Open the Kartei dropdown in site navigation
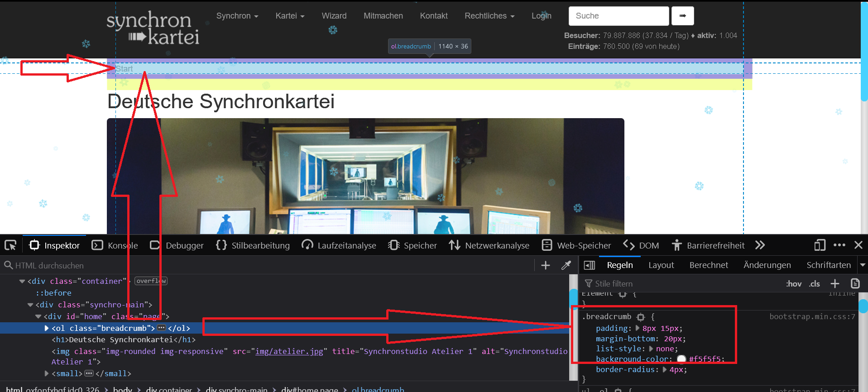The image size is (868, 392). point(290,16)
